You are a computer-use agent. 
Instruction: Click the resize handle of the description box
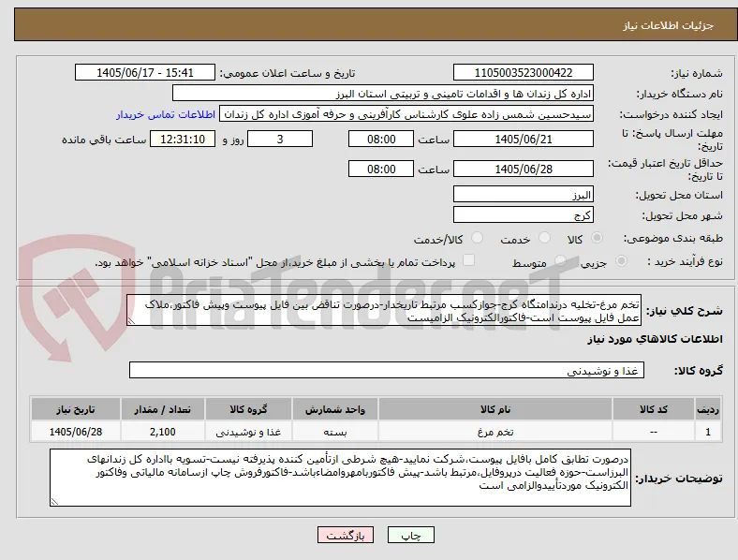point(131,321)
